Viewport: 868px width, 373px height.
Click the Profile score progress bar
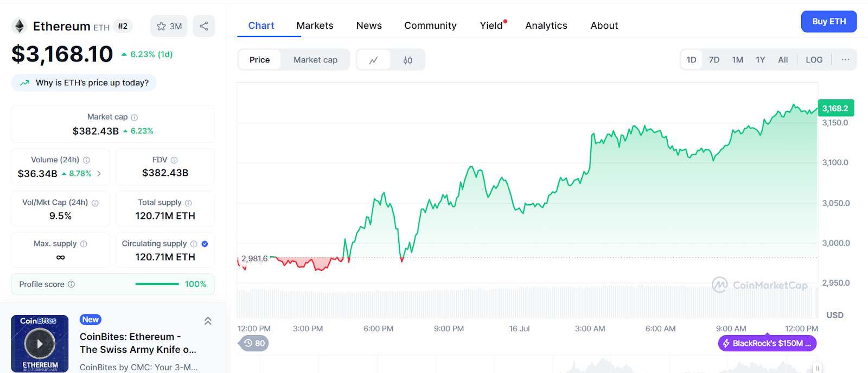pos(157,284)
